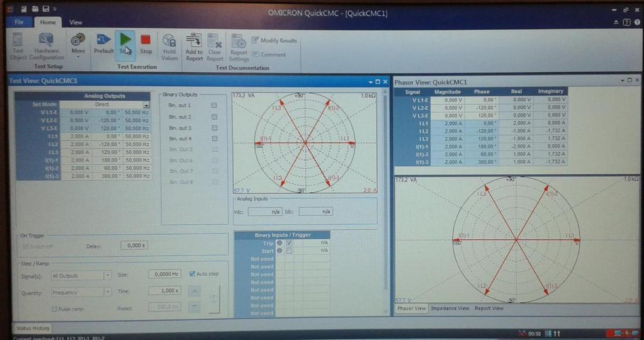Switch to the View ribbon tab

coord(76,22)
